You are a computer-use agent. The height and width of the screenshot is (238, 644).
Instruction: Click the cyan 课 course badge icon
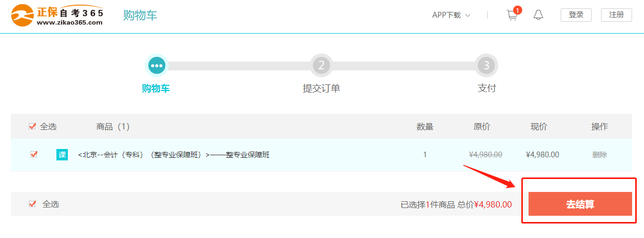[62, 154]
